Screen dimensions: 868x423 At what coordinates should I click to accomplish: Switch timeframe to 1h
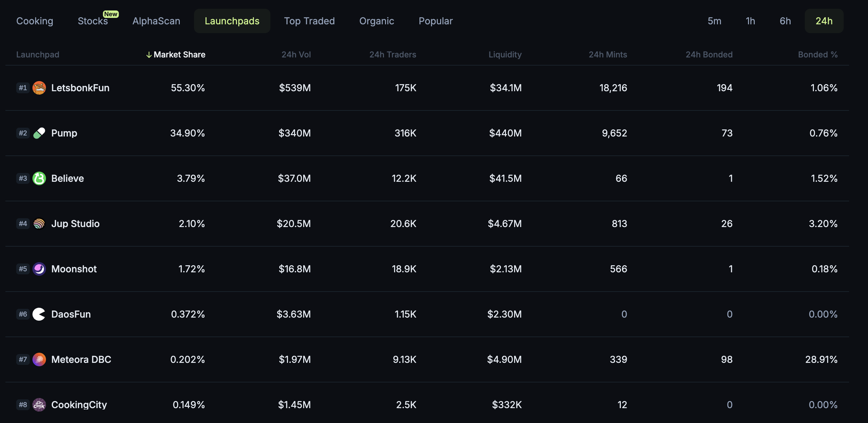[x=750, y=21]
